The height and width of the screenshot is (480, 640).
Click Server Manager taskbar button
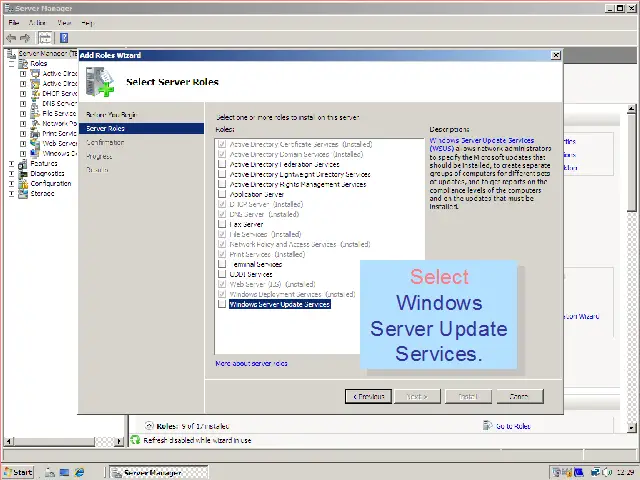pos(159,472)
